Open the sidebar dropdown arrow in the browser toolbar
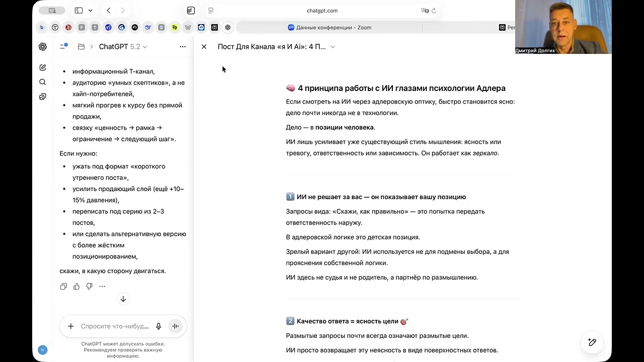The height and width of the screenshot is (362, 644). [90, 11]
